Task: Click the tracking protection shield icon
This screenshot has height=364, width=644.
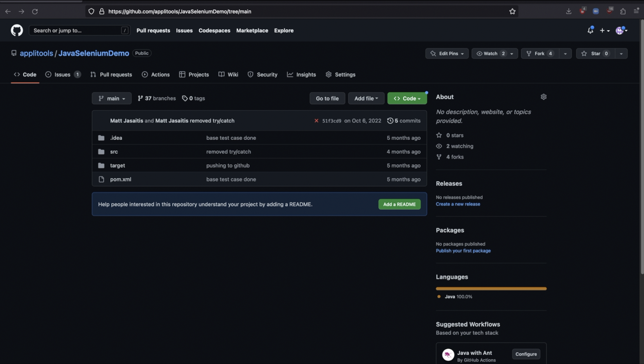Action: (91, 11)
